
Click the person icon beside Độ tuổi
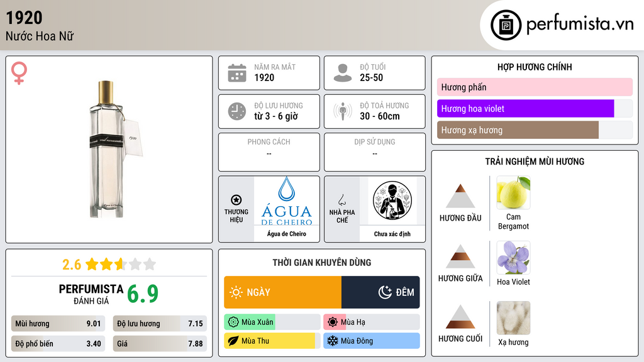[343, 73]
